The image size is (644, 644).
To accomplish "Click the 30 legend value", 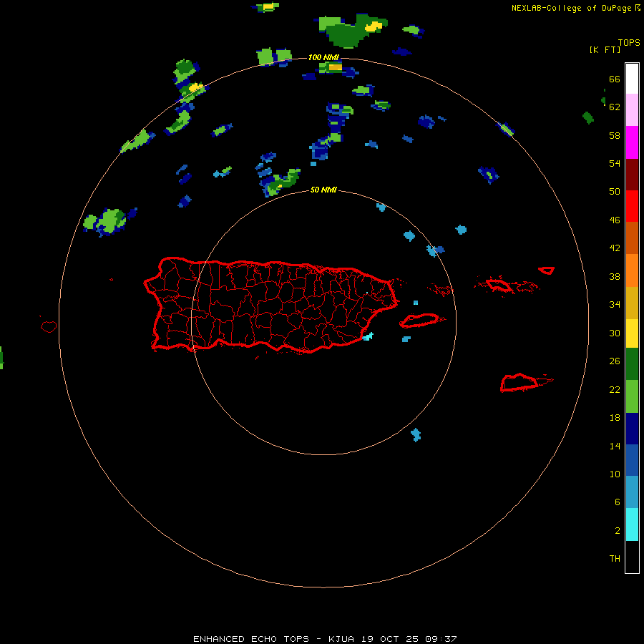I will 615,333.
